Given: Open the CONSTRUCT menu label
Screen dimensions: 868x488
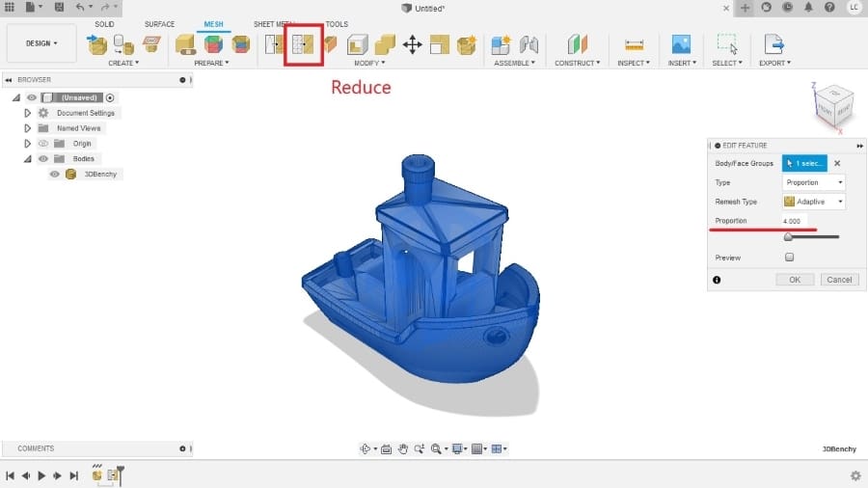Looking at the screenshot, I should click(577, 63).
